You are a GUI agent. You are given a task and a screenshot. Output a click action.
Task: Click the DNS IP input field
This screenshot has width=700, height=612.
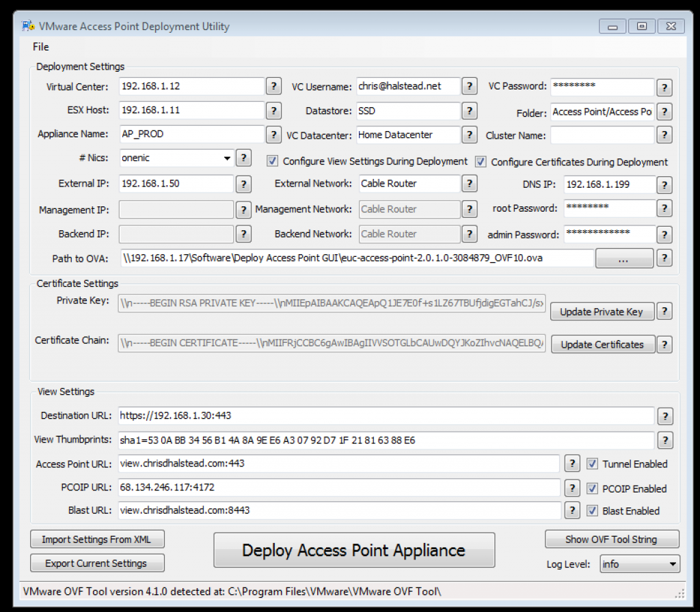[610, 184]
